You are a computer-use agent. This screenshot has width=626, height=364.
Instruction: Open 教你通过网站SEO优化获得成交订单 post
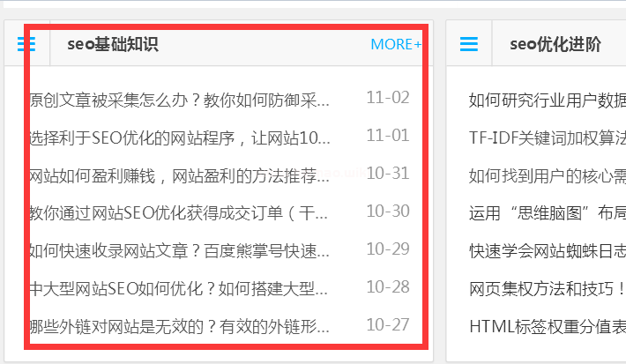click(179, 212)
